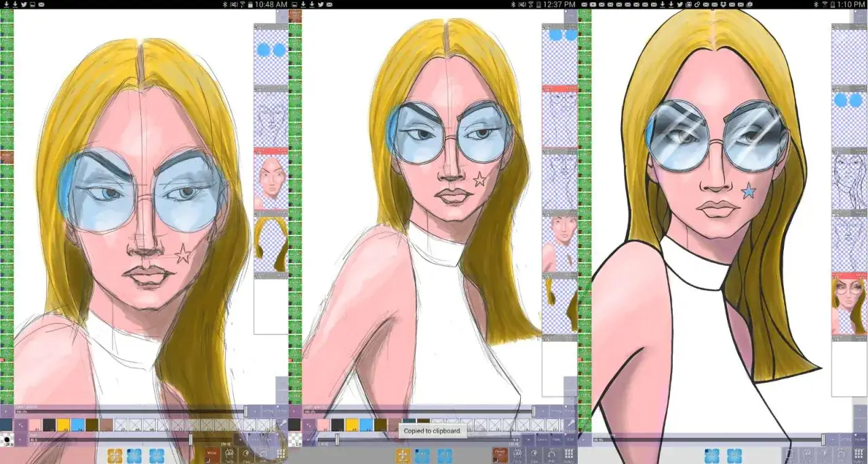The width and height of the screenshot is (868, 464).
Task: Open Setting button in right panel
Action: pos(846,440)
